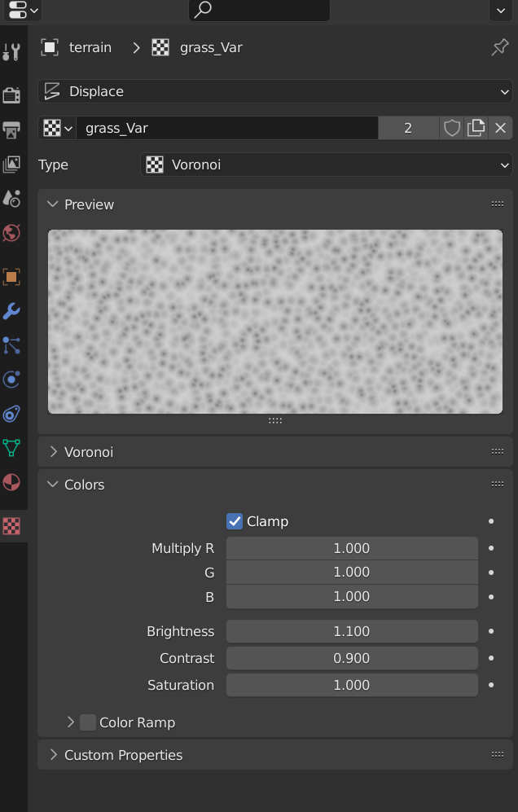This screenshot has height=812, width=518.
Task: Open the Tool properties tab
Action: pos(11,52)
